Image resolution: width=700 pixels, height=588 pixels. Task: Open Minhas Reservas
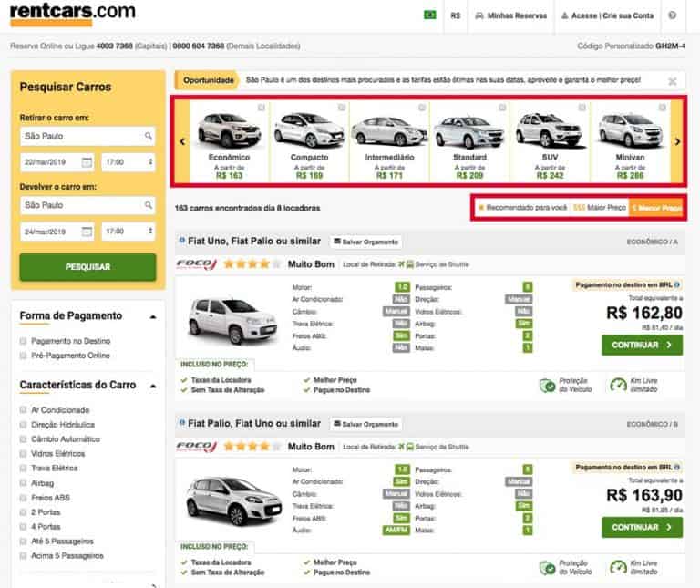coord(510,15)
